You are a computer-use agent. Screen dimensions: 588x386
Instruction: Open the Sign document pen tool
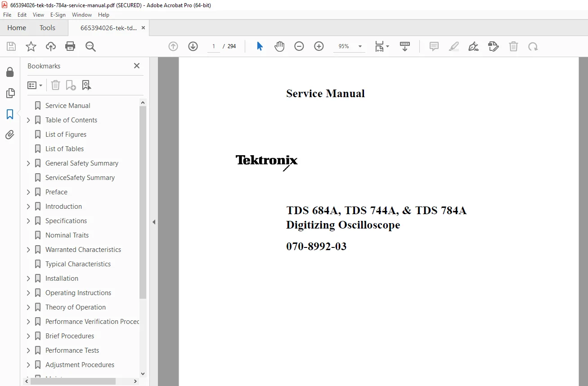pos(473,46)
